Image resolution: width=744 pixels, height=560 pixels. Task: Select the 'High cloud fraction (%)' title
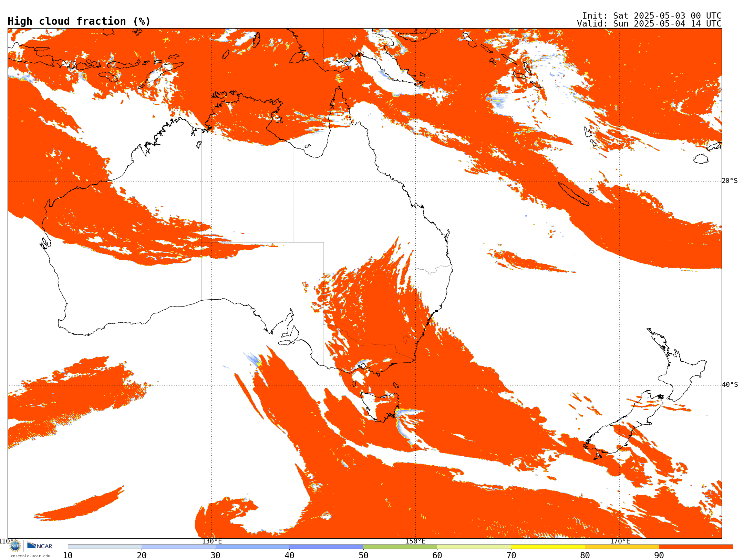coord(79,21)
